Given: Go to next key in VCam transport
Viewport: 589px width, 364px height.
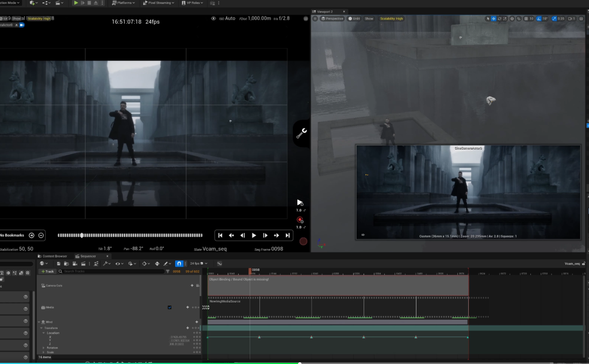Looking at the screenshot, I should [x=277, y=235].
